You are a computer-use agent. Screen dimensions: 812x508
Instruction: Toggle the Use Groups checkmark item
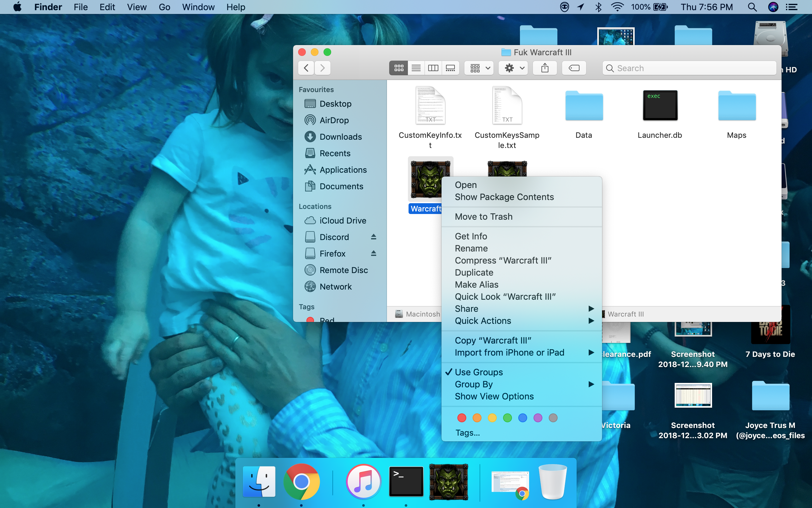[522, 372]
